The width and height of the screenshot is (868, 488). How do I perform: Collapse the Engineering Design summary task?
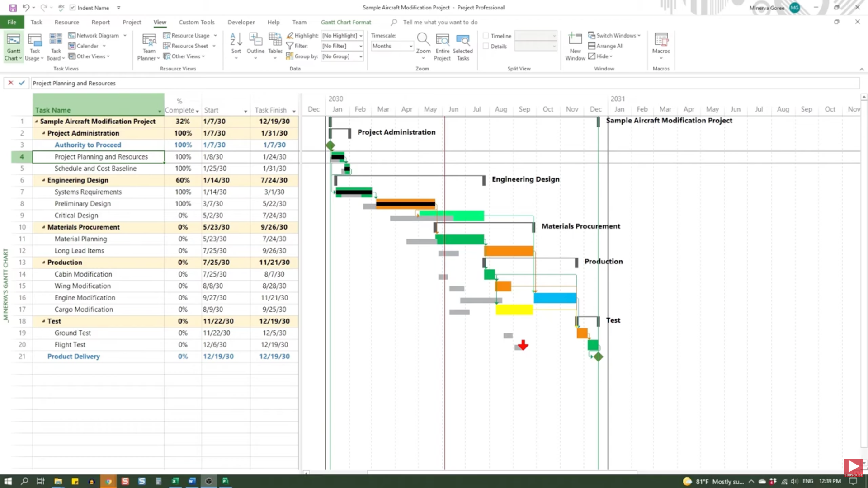[x=43, y=180]
